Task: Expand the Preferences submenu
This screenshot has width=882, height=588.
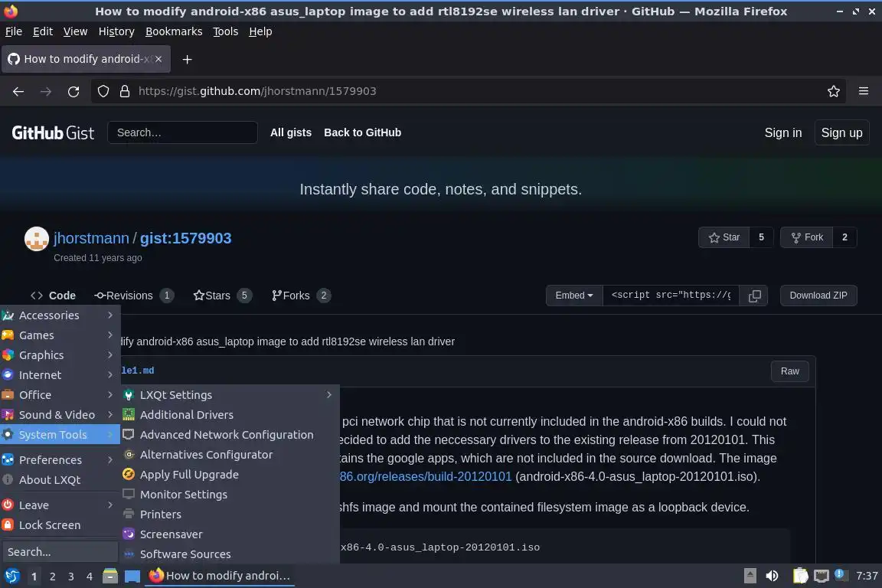Action: (60, 460)
